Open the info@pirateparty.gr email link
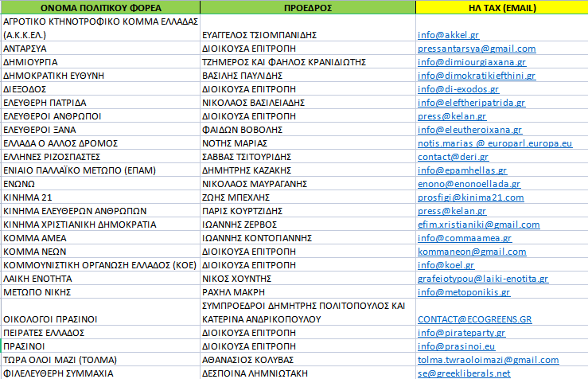Viewport: 588px width, 379px height. (462, 332)
